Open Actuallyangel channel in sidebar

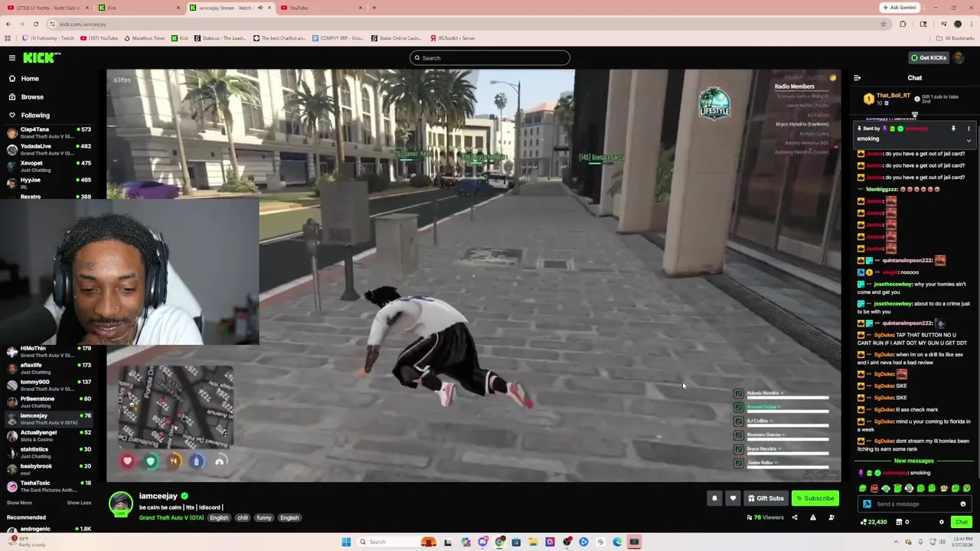tap(47, 435)
